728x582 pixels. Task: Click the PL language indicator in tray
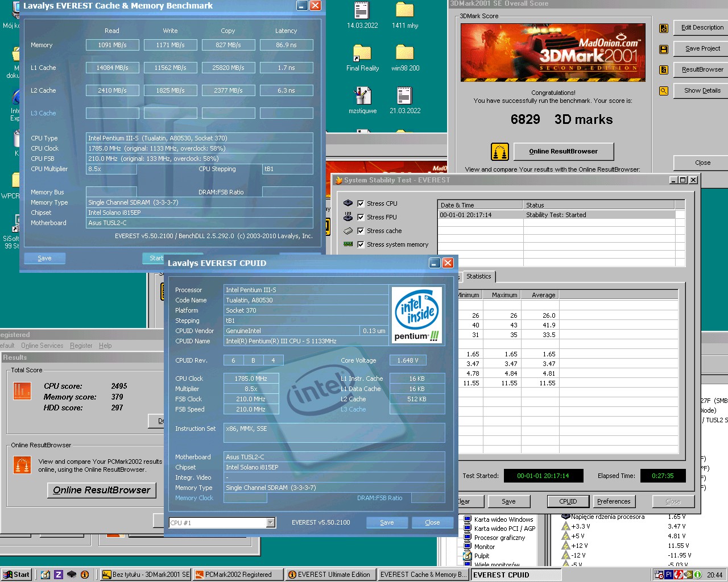(x=669, y=575)
